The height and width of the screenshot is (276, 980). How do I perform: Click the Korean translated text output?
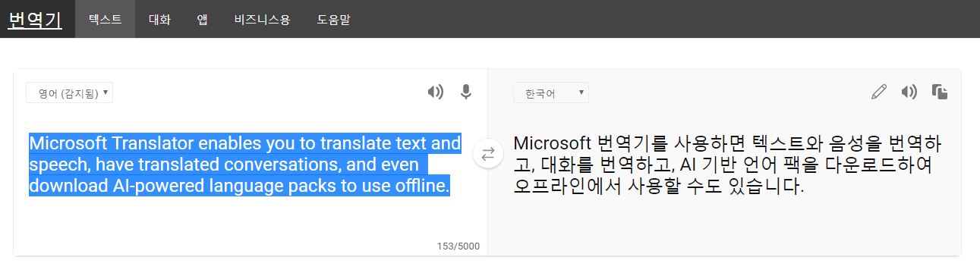727,165
